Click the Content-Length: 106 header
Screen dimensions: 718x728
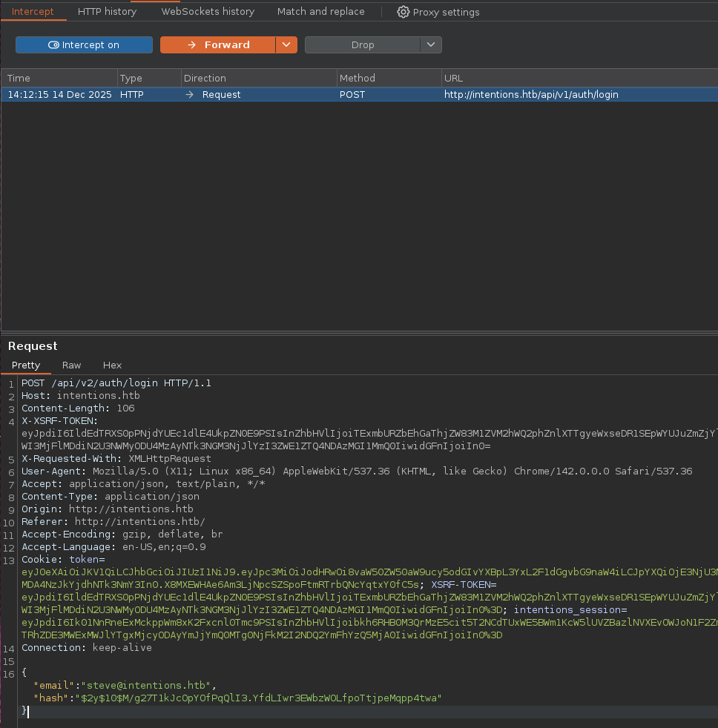tap(78, 408)
